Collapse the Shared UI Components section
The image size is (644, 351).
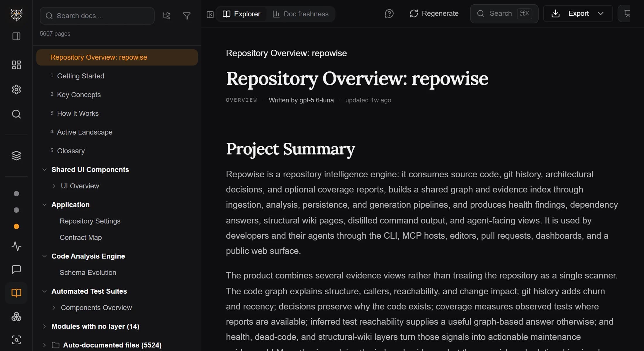tap(44, 170)
